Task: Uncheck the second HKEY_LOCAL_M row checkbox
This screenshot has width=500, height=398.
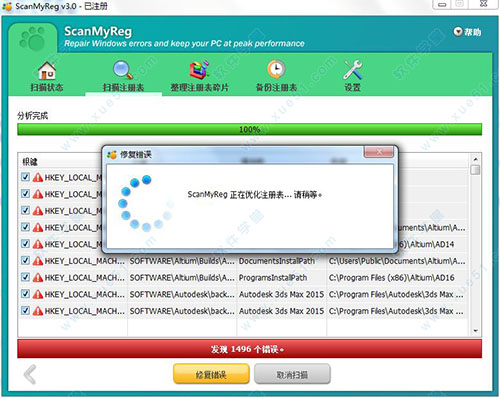Action: click(25, 193)
